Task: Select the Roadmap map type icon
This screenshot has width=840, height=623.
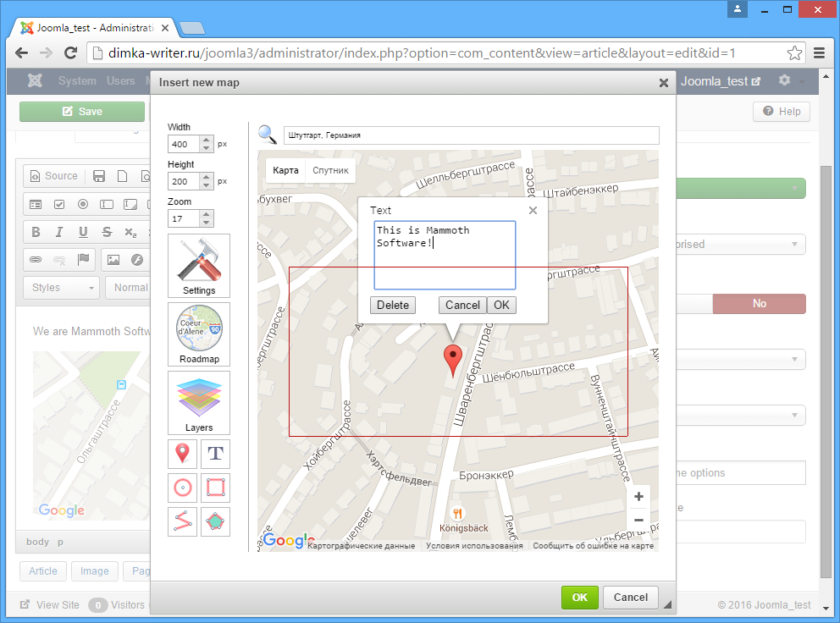Action: click(x=199, y=334)
